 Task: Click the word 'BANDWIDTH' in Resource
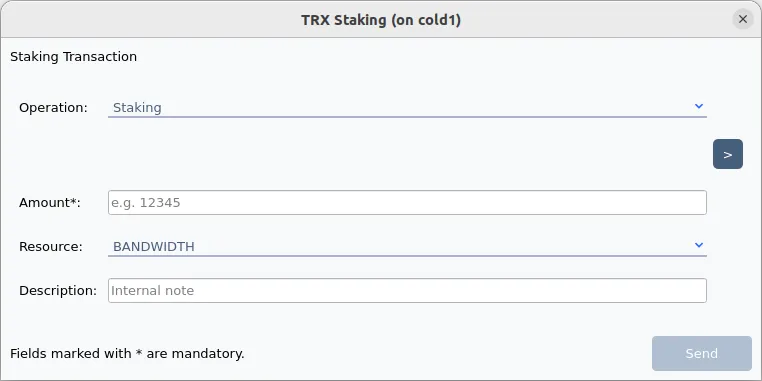[x=154, y=247]
